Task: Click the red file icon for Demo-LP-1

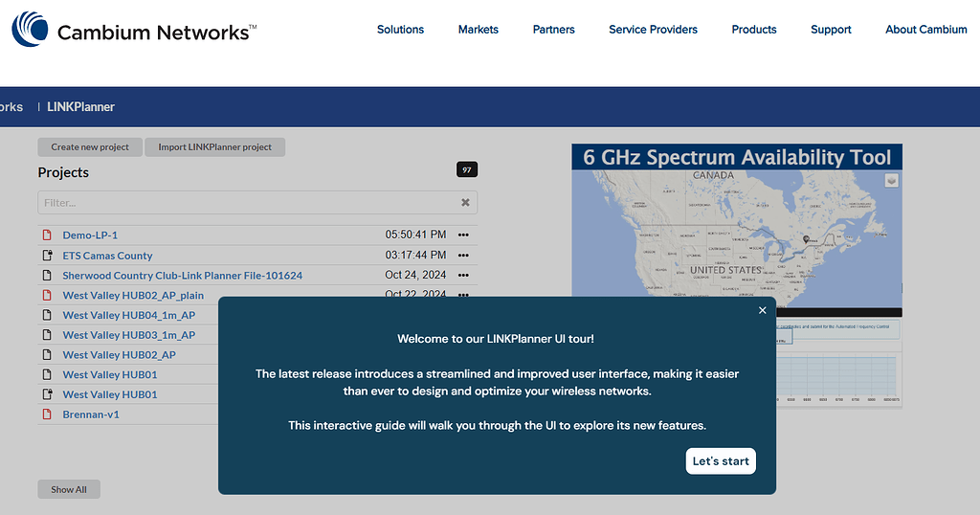Action: pos(47,235)
